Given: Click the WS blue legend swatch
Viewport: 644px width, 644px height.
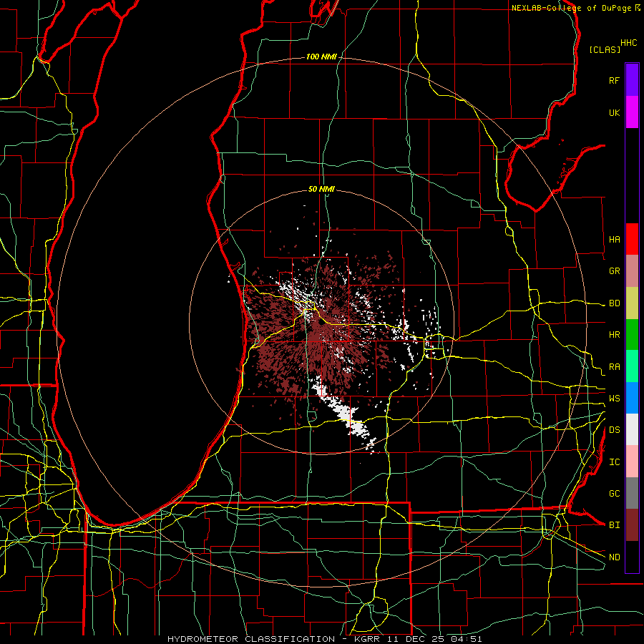Looking at the screenshot, I should point(632,398).
